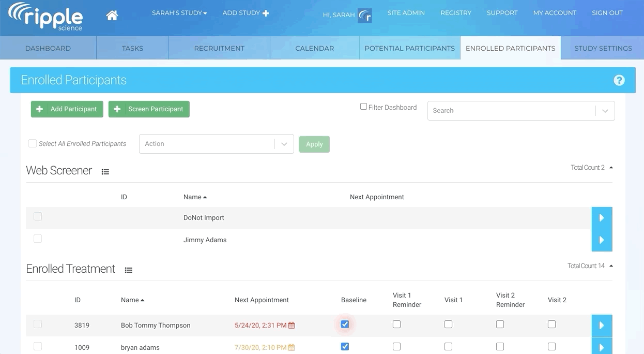Check Select All Enrolled Participants
Screen dimensions: 644x354
[33, 143]
